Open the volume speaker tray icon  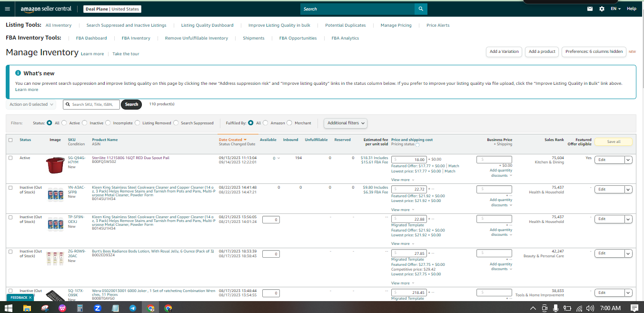point(590,308)
